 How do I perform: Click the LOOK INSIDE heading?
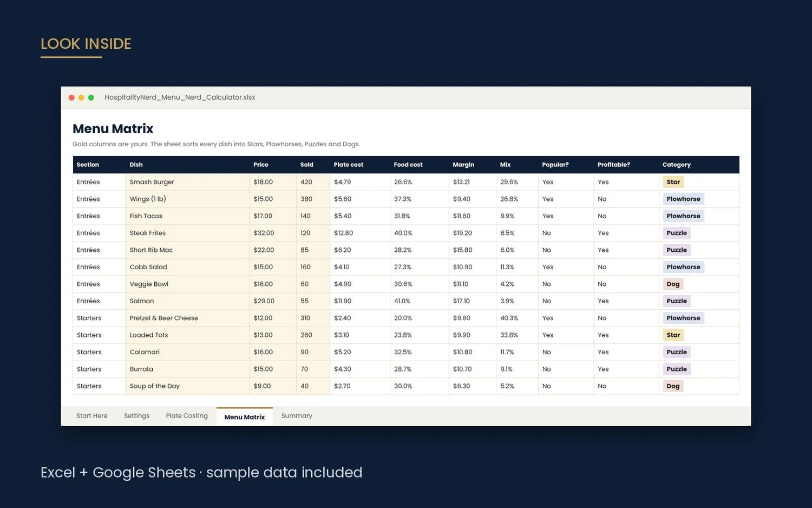pos(86,44)
